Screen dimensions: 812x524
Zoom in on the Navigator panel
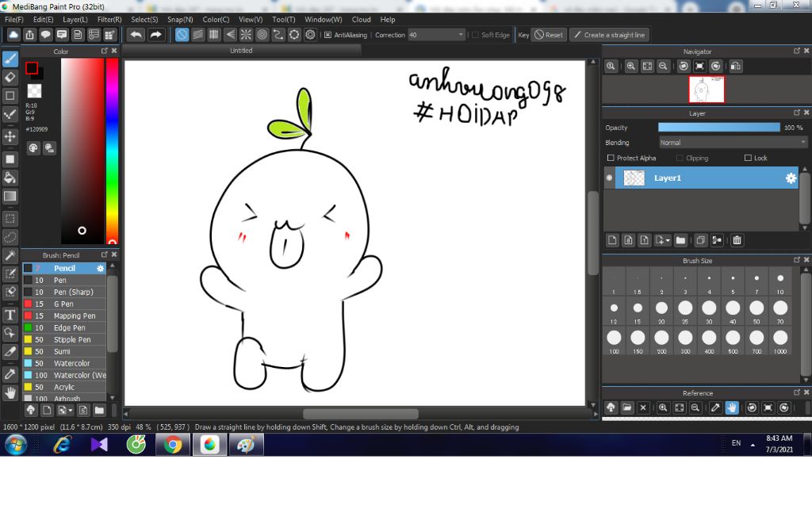click(x=630, y=67)
